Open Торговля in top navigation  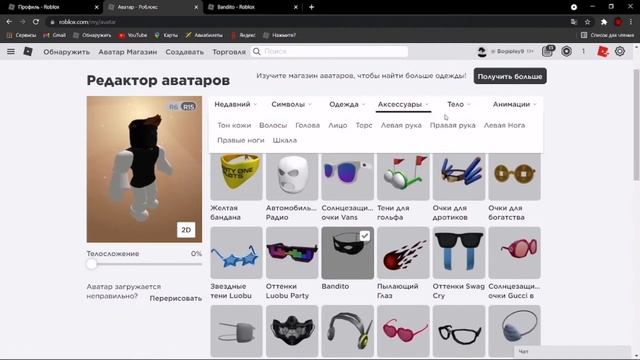pos(229,52)
